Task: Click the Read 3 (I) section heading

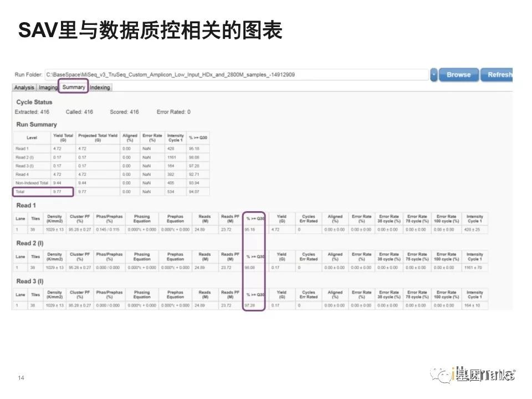Action: [30, 281]
